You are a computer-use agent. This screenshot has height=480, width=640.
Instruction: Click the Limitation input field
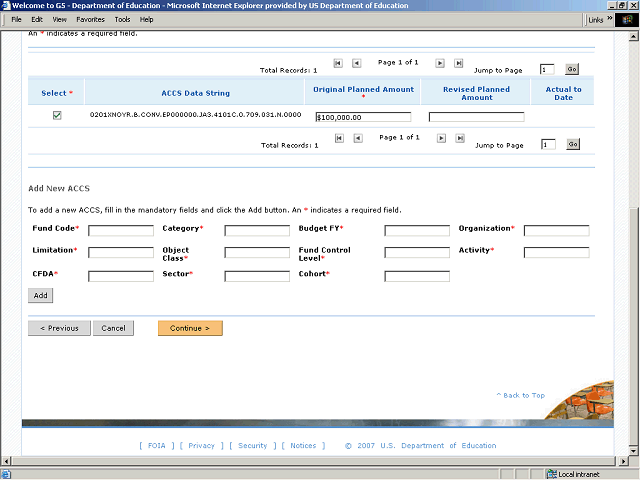121,252
